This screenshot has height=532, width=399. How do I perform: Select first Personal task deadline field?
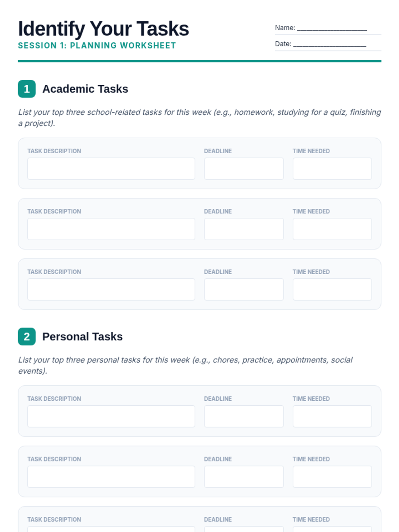244,416
